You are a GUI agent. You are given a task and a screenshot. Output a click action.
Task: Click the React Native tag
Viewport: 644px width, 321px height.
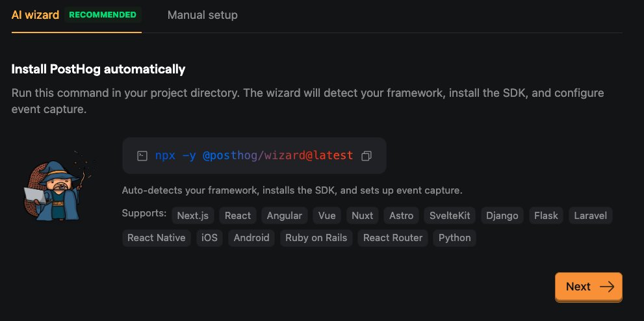[x=157, y=238]
